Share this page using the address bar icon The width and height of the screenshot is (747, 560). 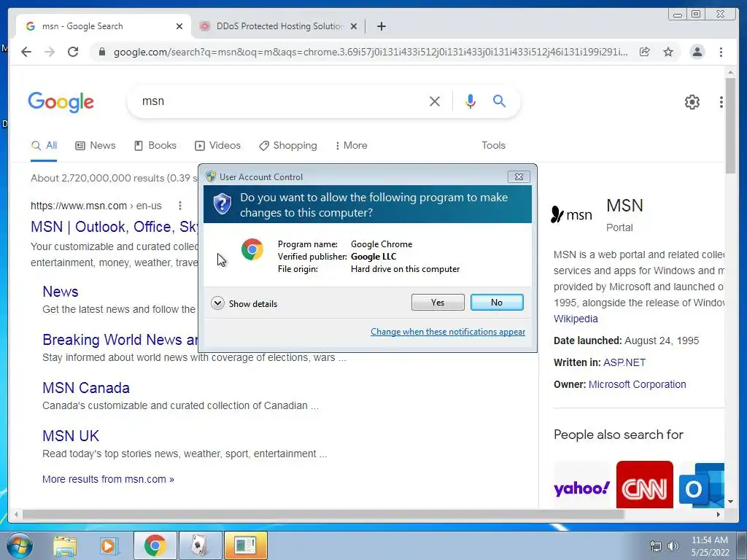645,52
